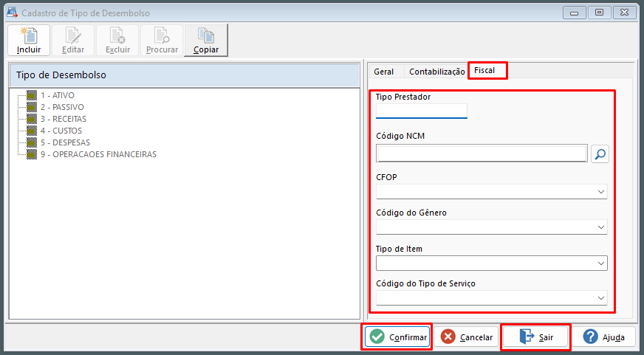Image resolution: width=644 pixels, height=355 pixels.
Task: Focus the Tipo Prestador input field
Action: pos(422,111)
